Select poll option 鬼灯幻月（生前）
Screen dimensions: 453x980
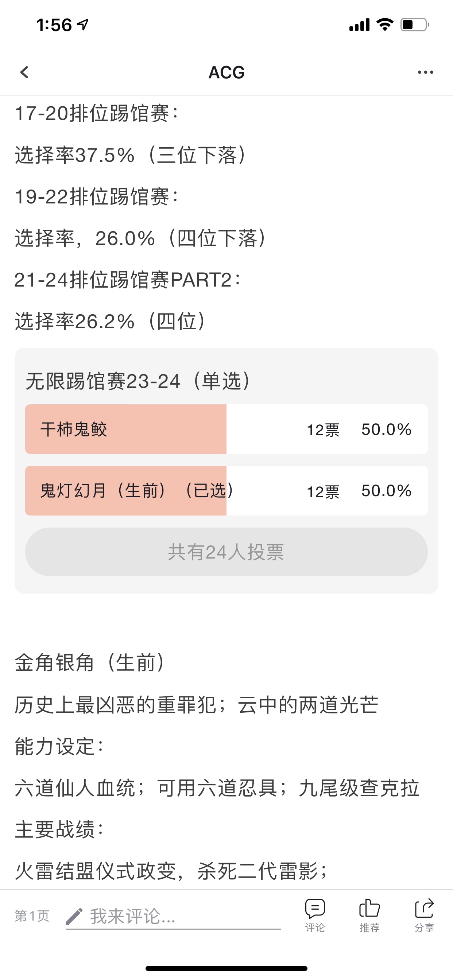(226, 491)
